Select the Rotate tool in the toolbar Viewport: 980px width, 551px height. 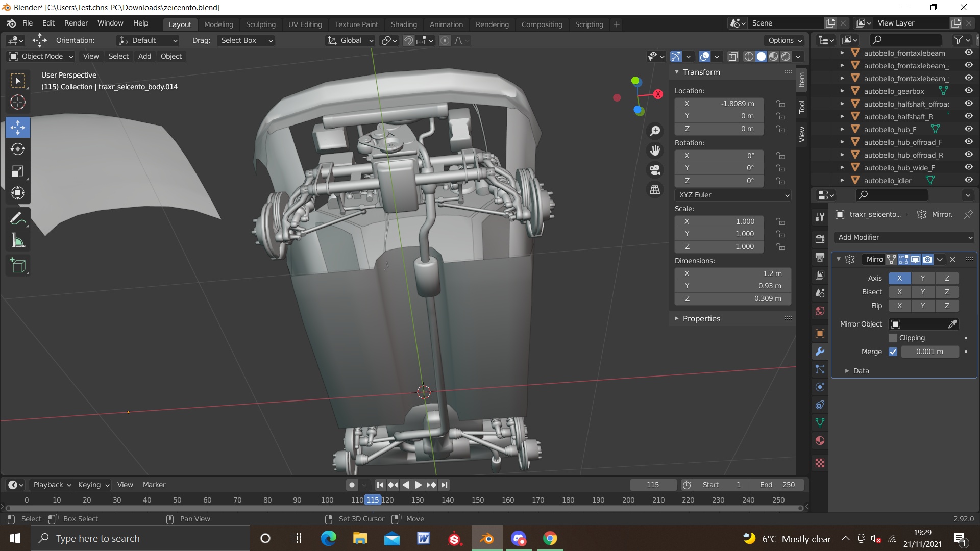[18, 149]
